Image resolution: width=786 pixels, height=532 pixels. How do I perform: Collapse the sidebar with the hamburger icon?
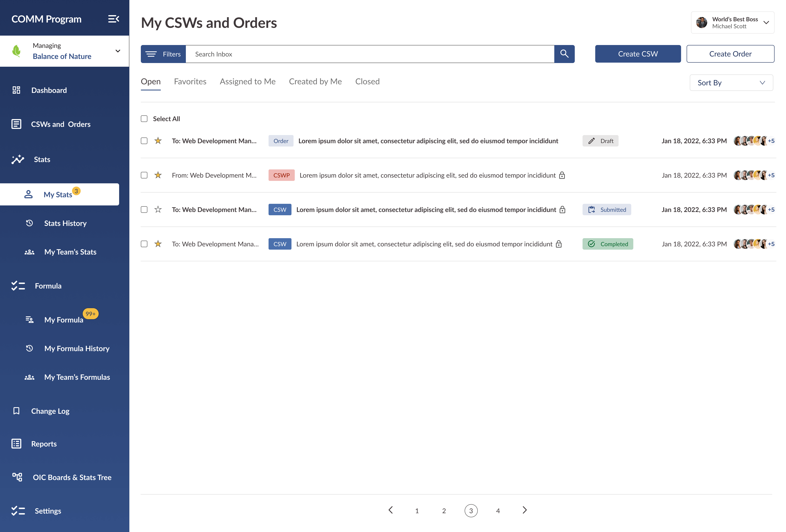[113, 19]
